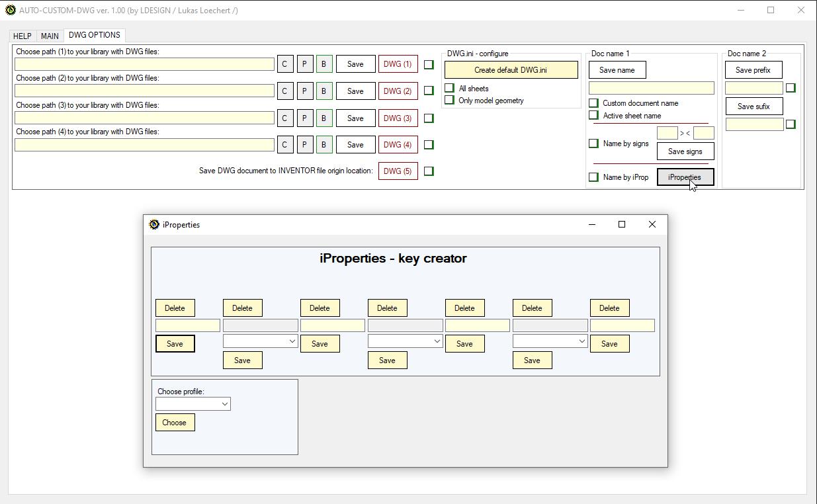Click the first Delete button in key creator
Viewport: 817px width, 504px height.
(x=175, y=308)
